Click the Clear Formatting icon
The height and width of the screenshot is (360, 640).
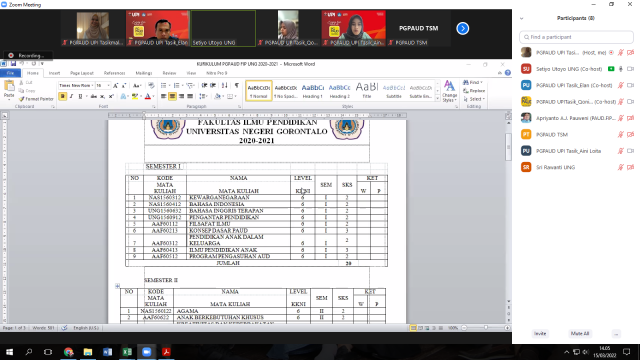[151, 85]
